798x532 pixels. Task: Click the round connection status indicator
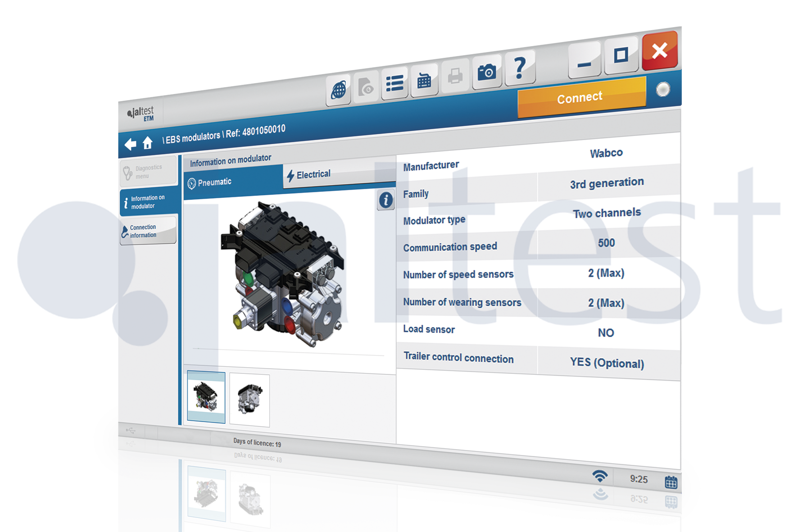click(x=662, y=89)
